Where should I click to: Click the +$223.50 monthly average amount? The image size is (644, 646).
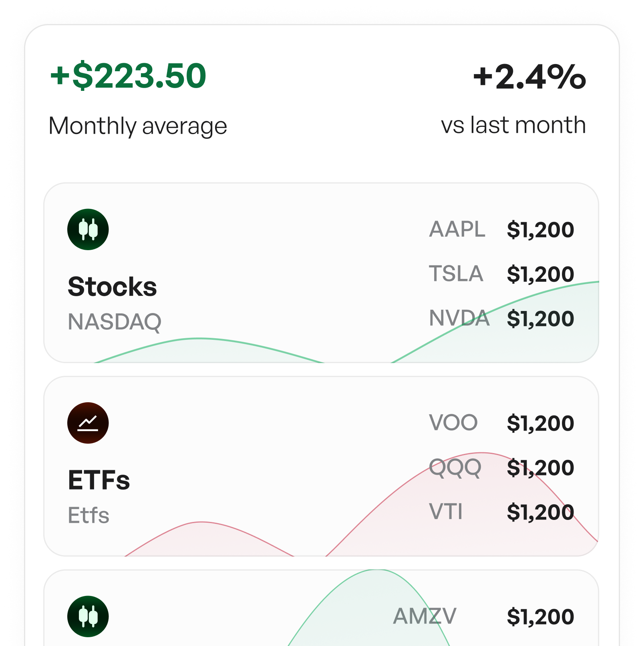point(128,75)
